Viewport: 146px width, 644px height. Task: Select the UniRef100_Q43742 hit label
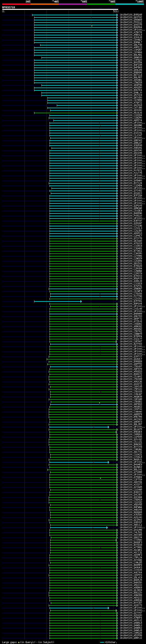[131, 17]
